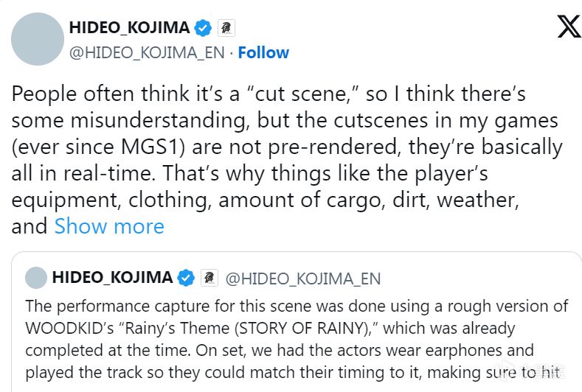Screen dimensions: 582x392
Task: Click the @HIDEO_KOJIMA_EN handle in quoted tweet
Action: pyautogui.click(x=303, y=279)
